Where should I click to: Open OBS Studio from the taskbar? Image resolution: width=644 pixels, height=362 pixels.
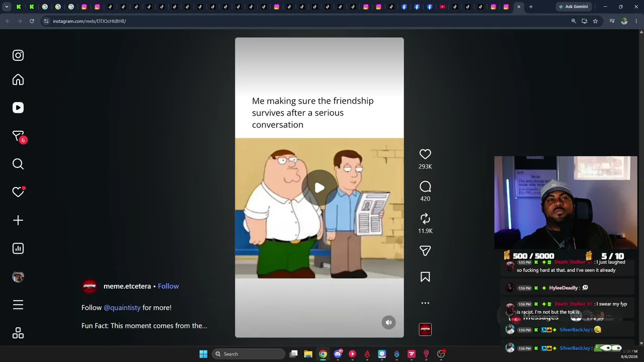441,354
